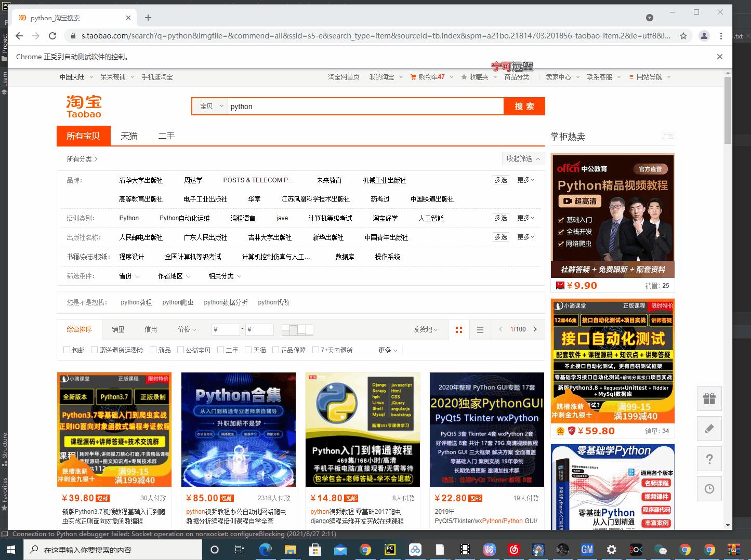Viewport: 751px width, 560px height.
Task: Switch results to list view layout
Action: (x=480, y=329)
